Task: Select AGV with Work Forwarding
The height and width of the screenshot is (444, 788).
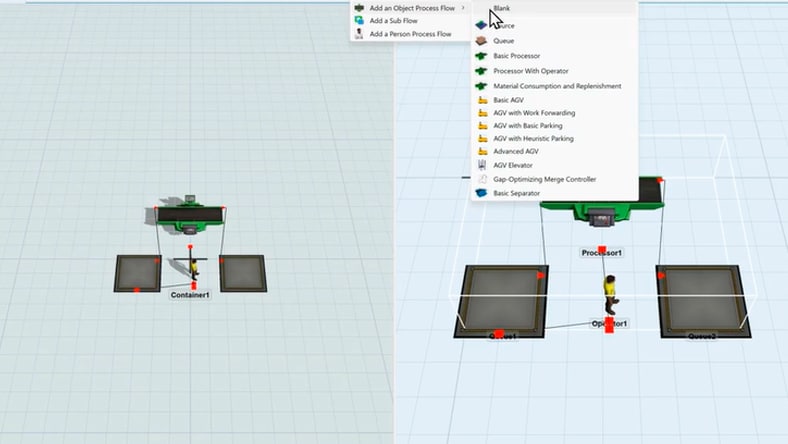Action: [554, 113]
